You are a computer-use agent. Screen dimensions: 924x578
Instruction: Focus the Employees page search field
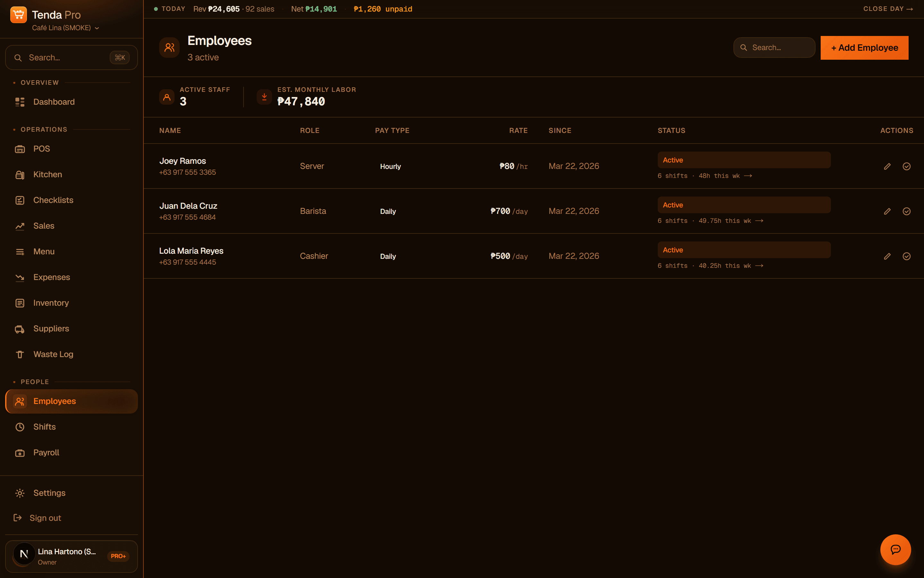pos(774,48)
